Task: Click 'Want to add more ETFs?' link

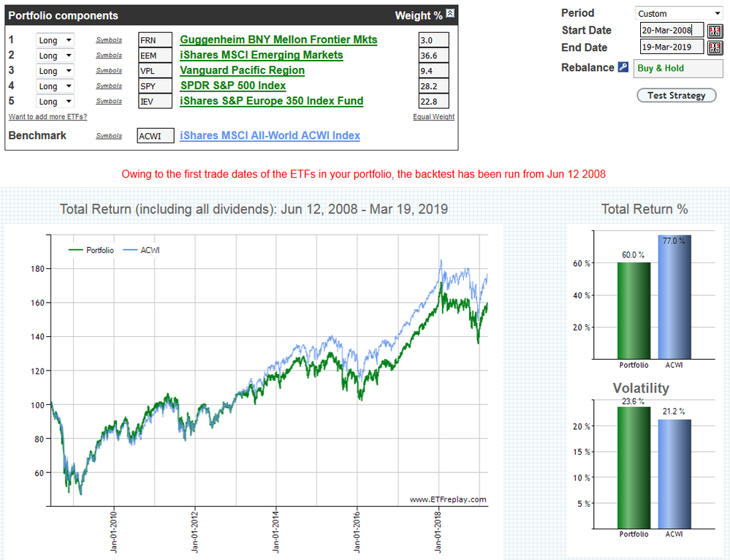Action: [x=47, y=117]
